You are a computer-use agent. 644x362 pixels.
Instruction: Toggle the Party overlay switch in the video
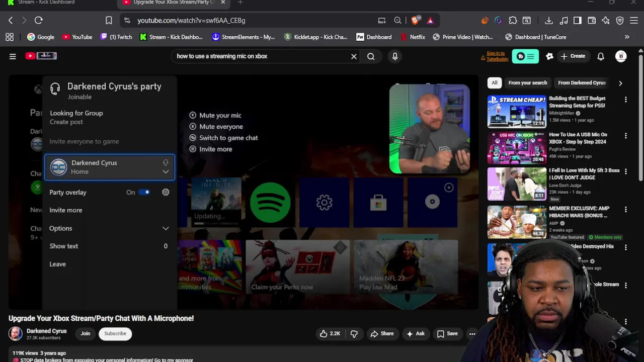click(x=144, y=192)
